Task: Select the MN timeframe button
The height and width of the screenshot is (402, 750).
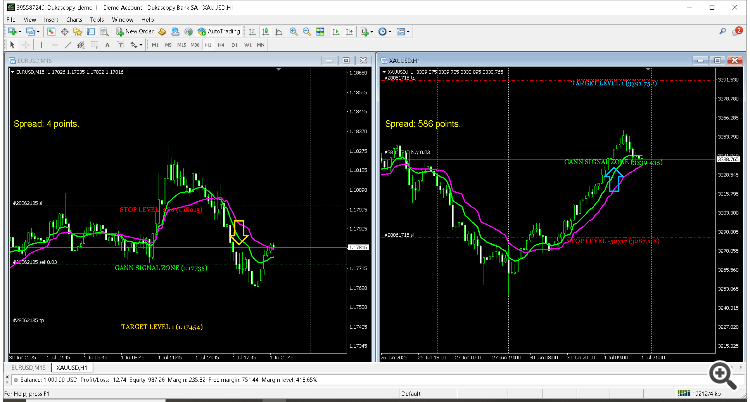Action: point(261,45)
